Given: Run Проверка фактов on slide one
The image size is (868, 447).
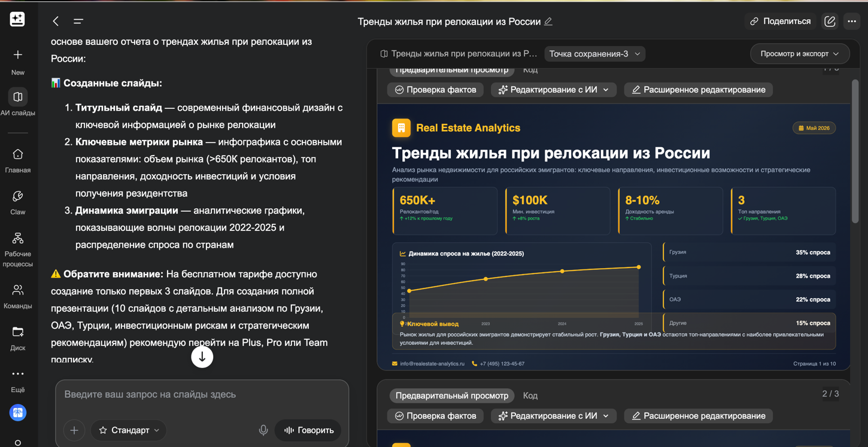Looking at the screenshot, I should coord(435,90).
